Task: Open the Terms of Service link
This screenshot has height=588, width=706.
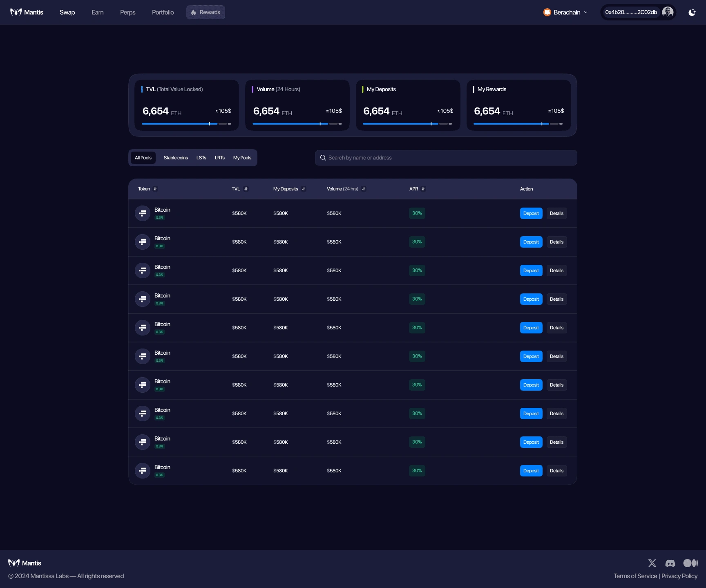Action: [635, 576]
